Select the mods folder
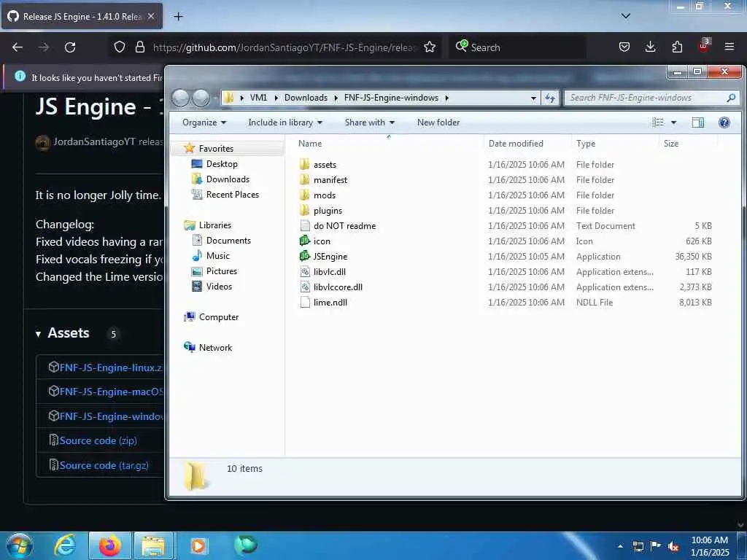The height and width of the screenshot is (560, 747). pos(325,195)
